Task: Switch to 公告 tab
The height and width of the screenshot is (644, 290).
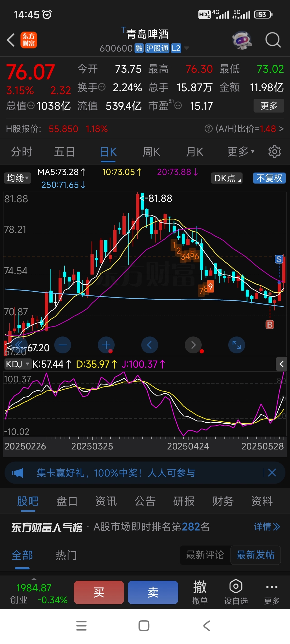Action: click(x=145, y=501)
